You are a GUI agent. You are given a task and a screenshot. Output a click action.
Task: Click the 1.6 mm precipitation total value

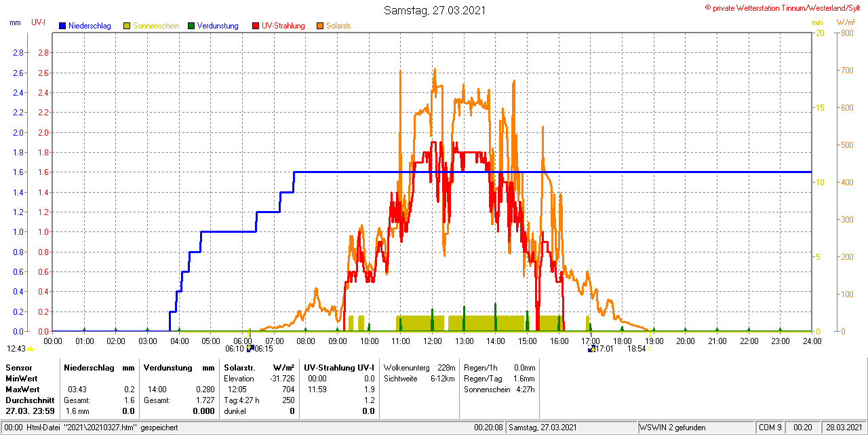tap(77, 411)
